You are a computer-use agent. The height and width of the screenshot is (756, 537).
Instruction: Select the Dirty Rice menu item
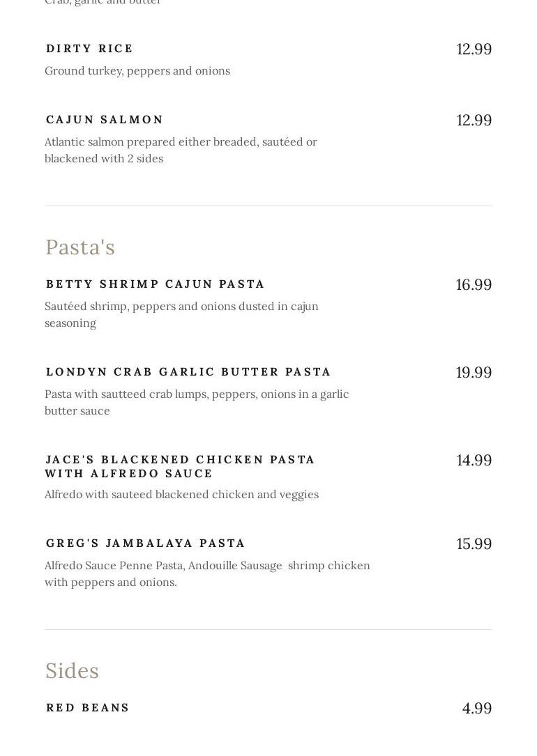coord(89,49)
